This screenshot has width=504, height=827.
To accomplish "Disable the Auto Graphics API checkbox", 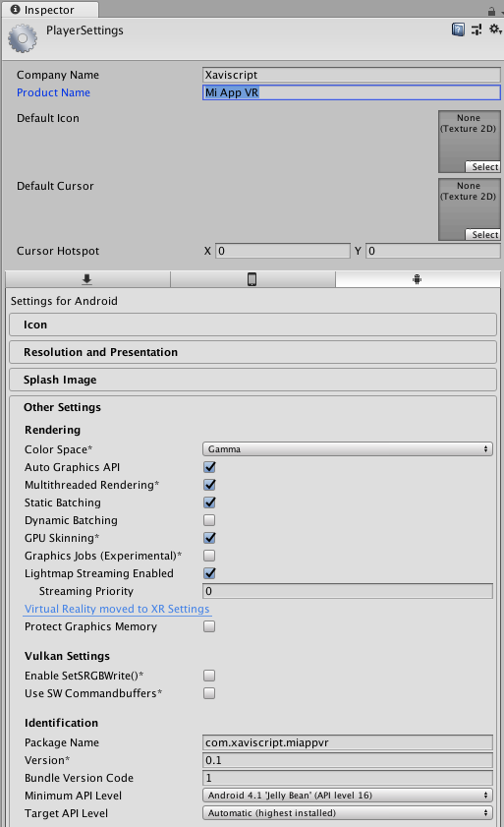I will click(x=209, y=467).
